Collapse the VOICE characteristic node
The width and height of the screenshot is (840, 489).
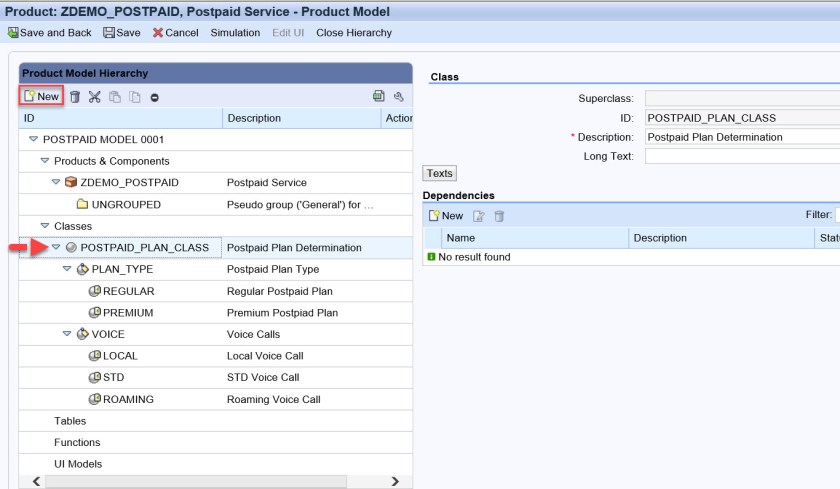67,335
